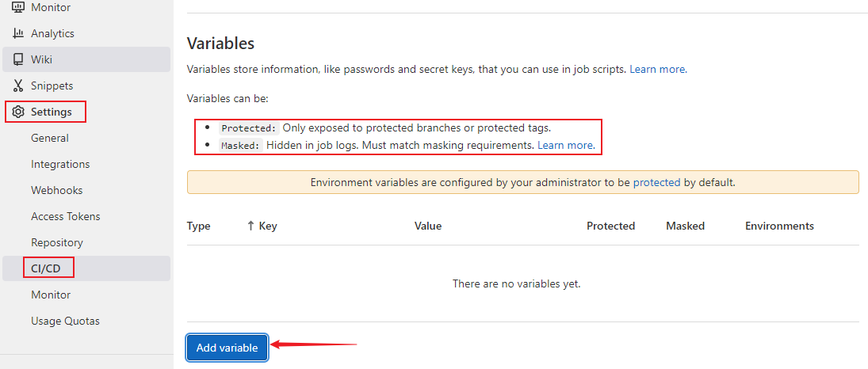868x369 pixels.
Task: Click the Environments column header
Action: point(779,226)
